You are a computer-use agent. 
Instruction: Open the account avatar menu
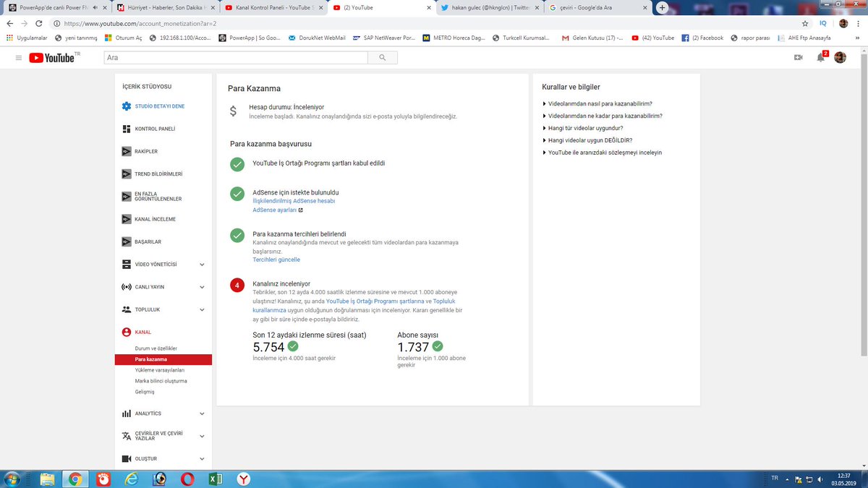point(840,57)
